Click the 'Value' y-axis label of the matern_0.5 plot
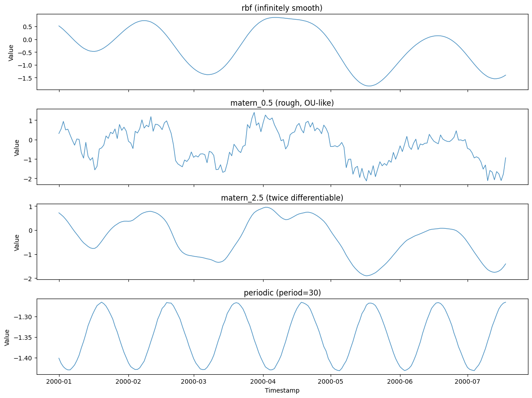 point(16,148)
